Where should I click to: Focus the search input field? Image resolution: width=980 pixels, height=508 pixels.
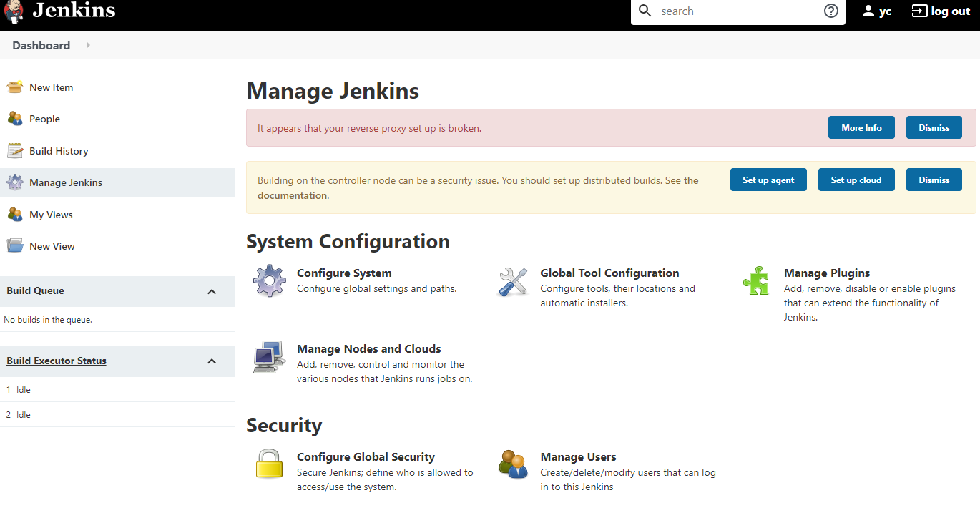(x=737, y=11)
